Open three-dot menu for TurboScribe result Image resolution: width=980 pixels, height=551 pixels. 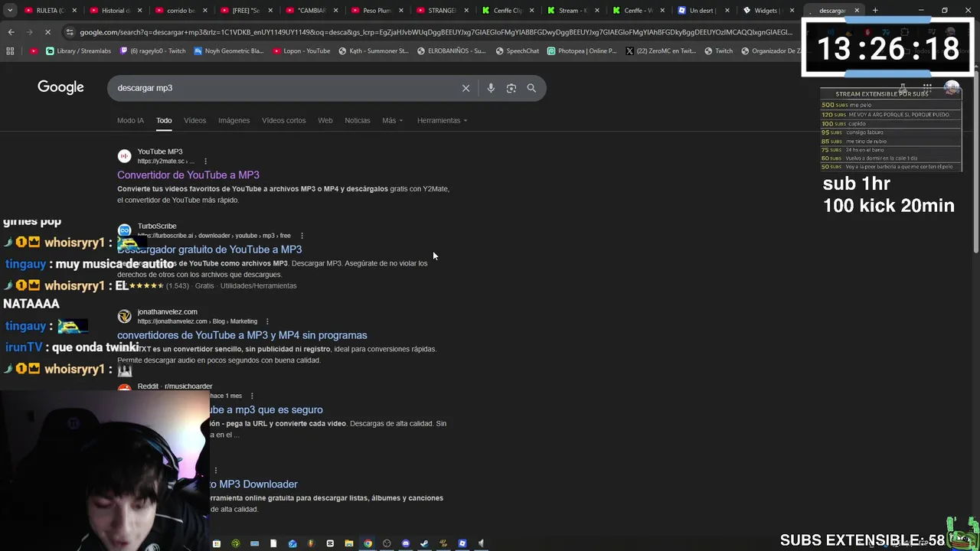[302, 236]
